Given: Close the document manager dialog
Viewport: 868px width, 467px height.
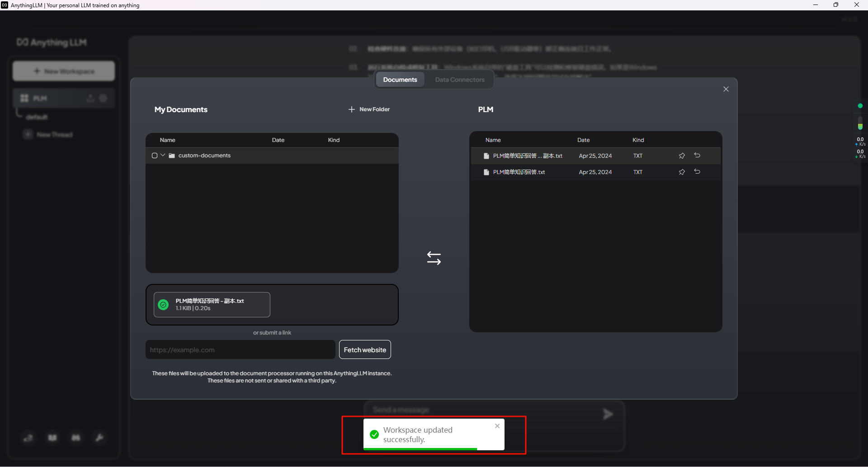Looking at the screenshot, I should click(x=726, y=89).
